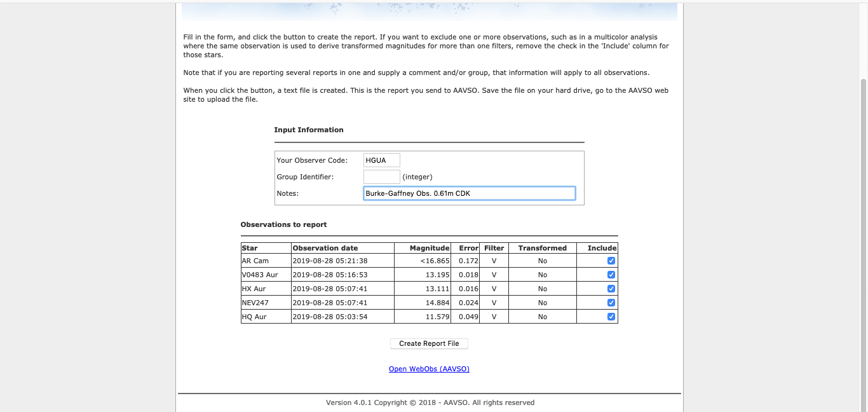
Task: Focus the Your Observer Code field
Action: 382,160
